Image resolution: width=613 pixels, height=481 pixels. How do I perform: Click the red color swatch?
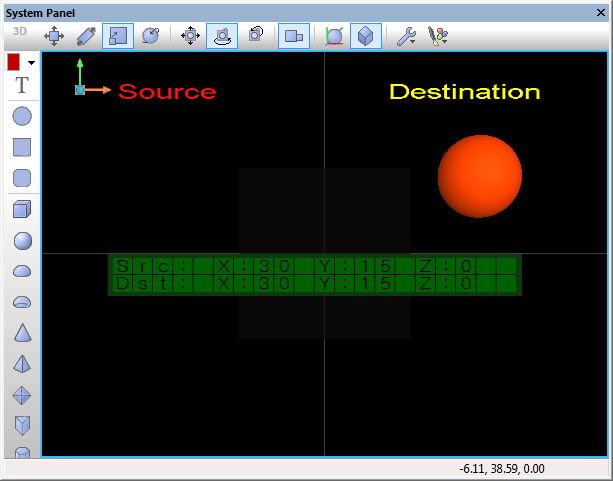[14, 62]
